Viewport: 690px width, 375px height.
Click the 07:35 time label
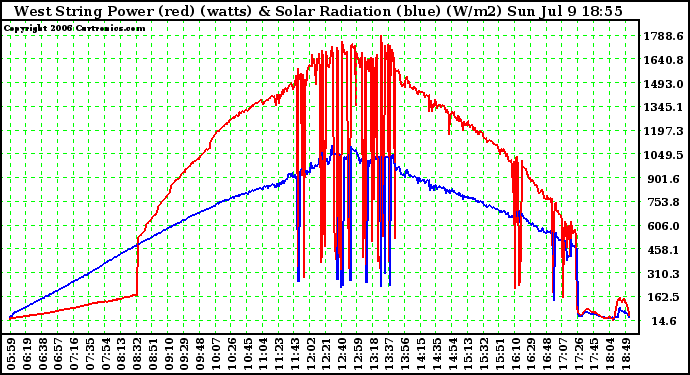90,354
